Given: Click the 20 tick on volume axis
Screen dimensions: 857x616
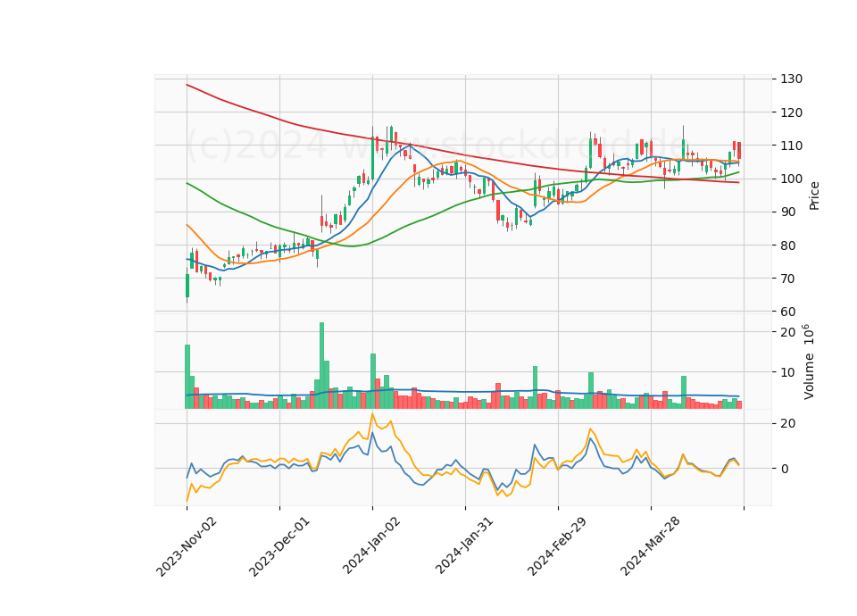Looking at the screenshot, I should pos(788,332).
